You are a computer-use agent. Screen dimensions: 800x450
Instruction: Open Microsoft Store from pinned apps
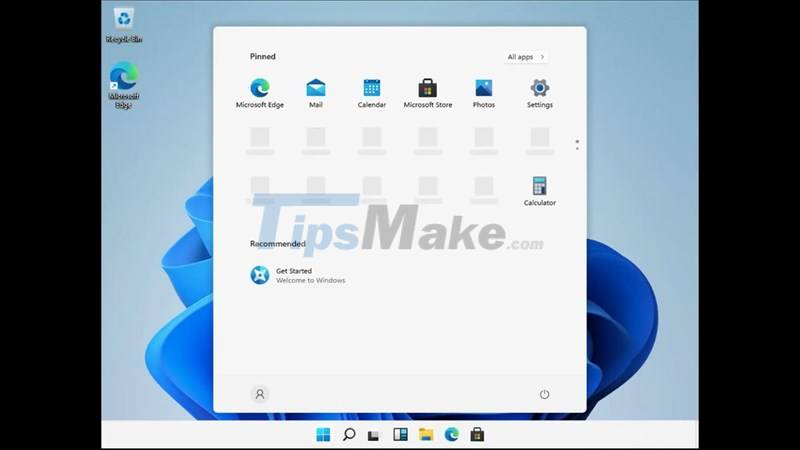428,93
